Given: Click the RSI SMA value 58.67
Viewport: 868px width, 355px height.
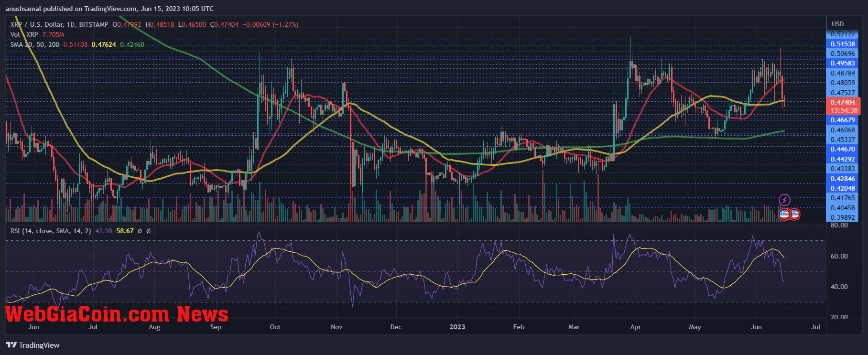Looking at the screenshot, I should click(x=125, y=231).
